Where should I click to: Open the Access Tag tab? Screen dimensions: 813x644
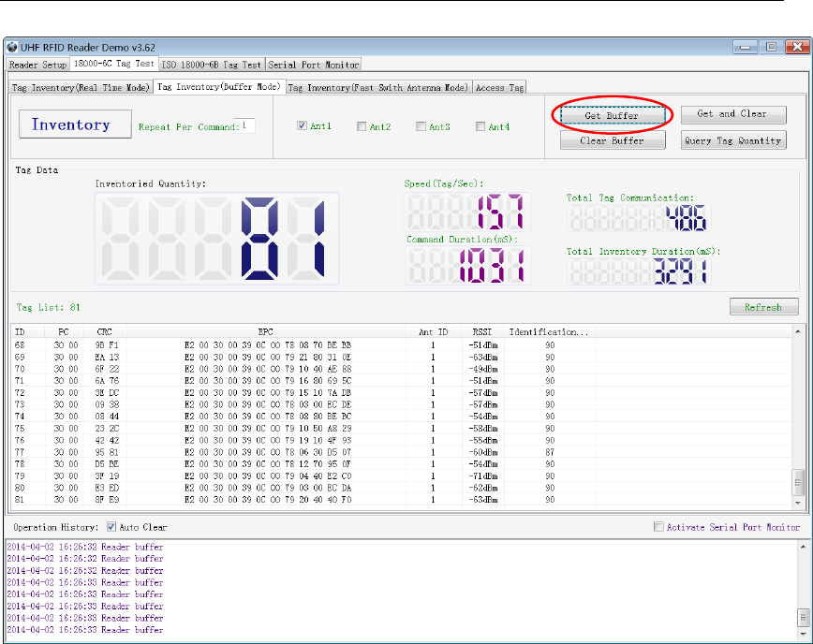pos(499,87)
